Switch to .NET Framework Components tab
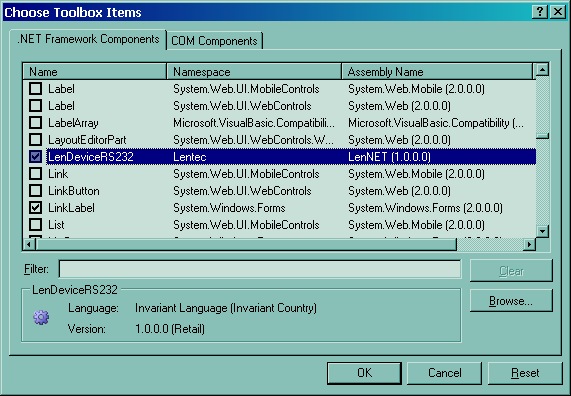Image resolution: width=571 pixels, height=396 pixels. coord(88,39)
